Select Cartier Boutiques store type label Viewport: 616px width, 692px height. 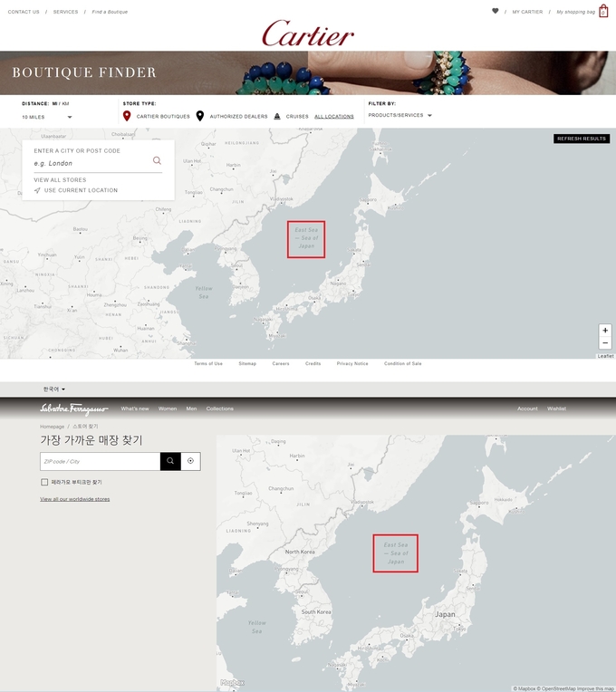163,117
